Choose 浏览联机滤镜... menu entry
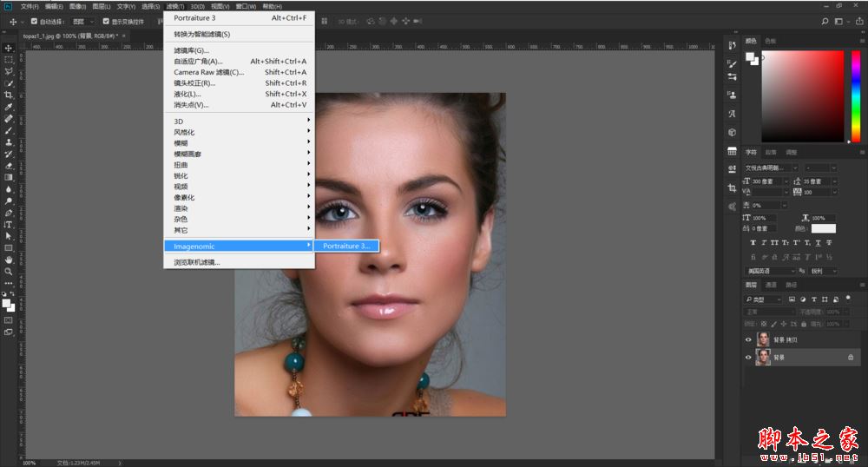Viewport: 868px width, 467px height. tap(240, 263)
